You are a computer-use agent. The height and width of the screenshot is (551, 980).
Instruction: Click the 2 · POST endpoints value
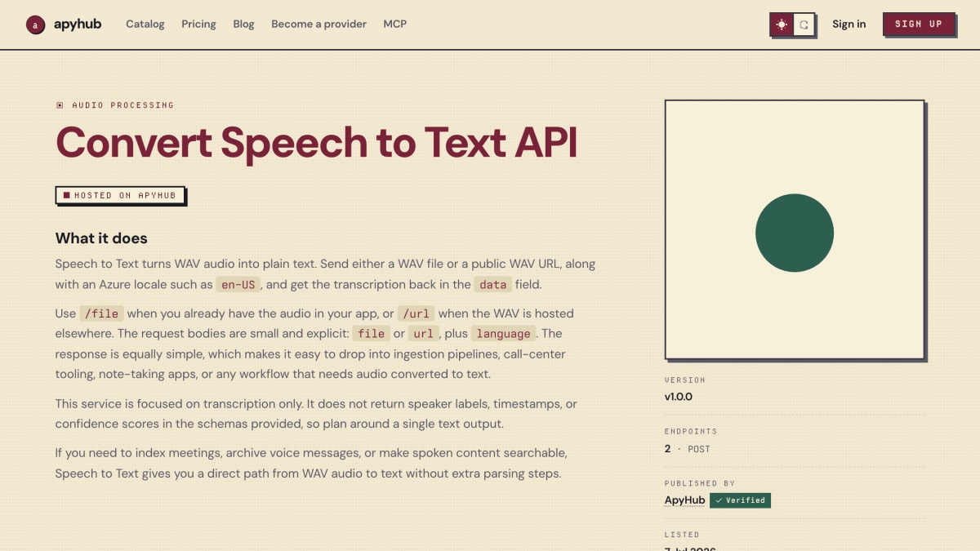click(688, 449)
